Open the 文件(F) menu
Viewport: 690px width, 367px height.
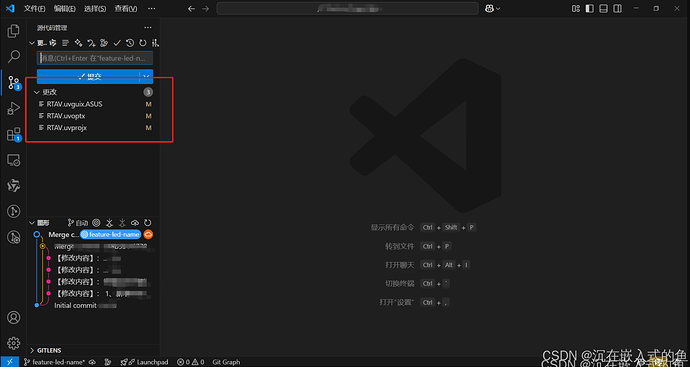click(34, 8)
